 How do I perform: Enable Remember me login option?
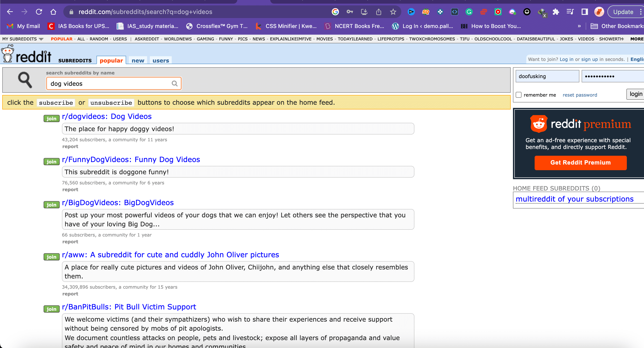(519, 95)
